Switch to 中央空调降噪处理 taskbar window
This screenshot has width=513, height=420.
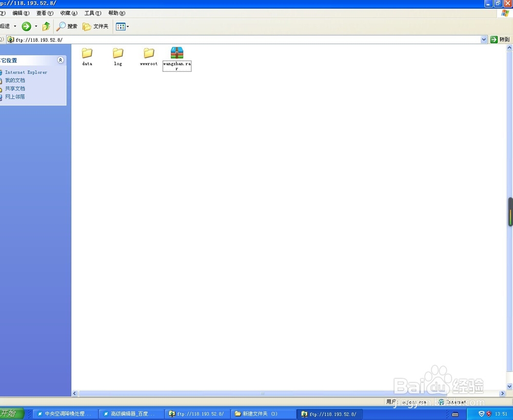point(66,414)
